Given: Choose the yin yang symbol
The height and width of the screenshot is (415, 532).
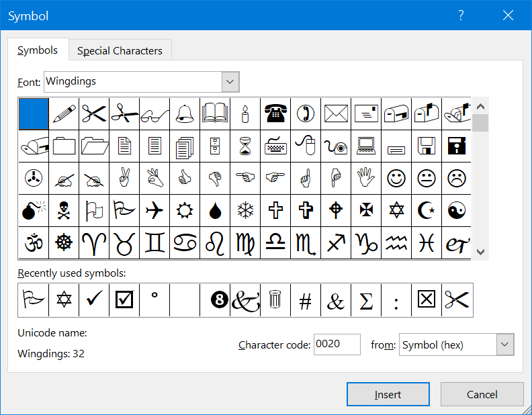Looking at the screenshot, I should tap(457, 210).
